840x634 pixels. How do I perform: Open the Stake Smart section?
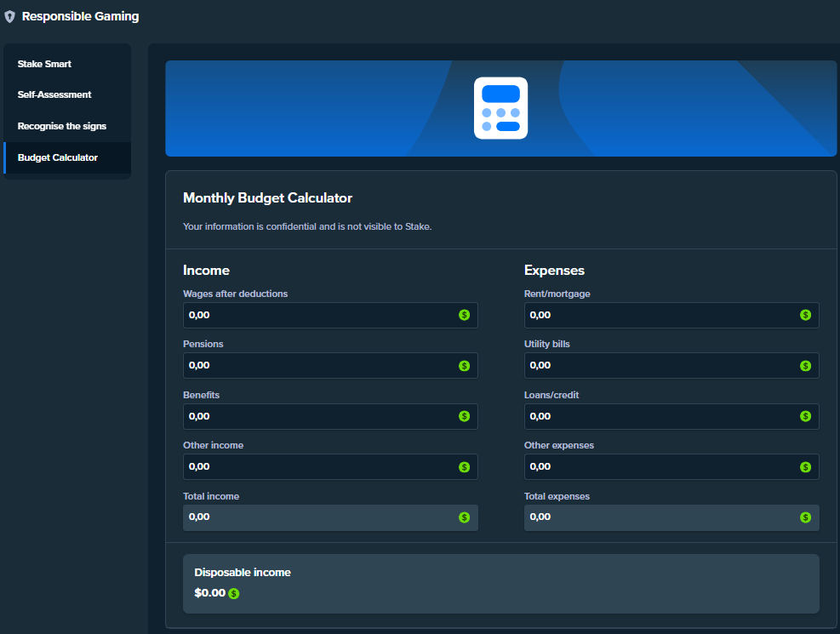coord(44,64)
